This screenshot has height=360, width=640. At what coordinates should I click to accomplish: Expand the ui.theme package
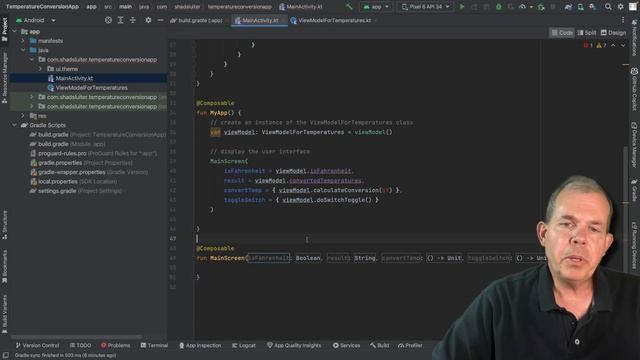pos(40,69)
